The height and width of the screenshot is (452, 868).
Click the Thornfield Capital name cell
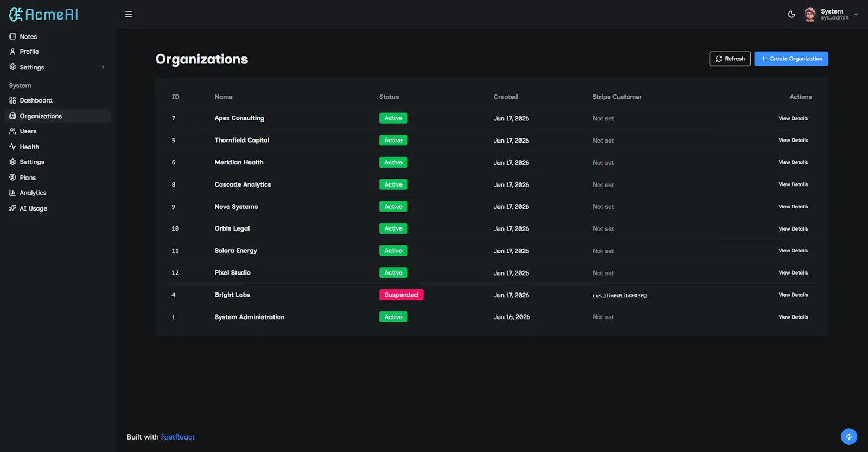point(242,140)
